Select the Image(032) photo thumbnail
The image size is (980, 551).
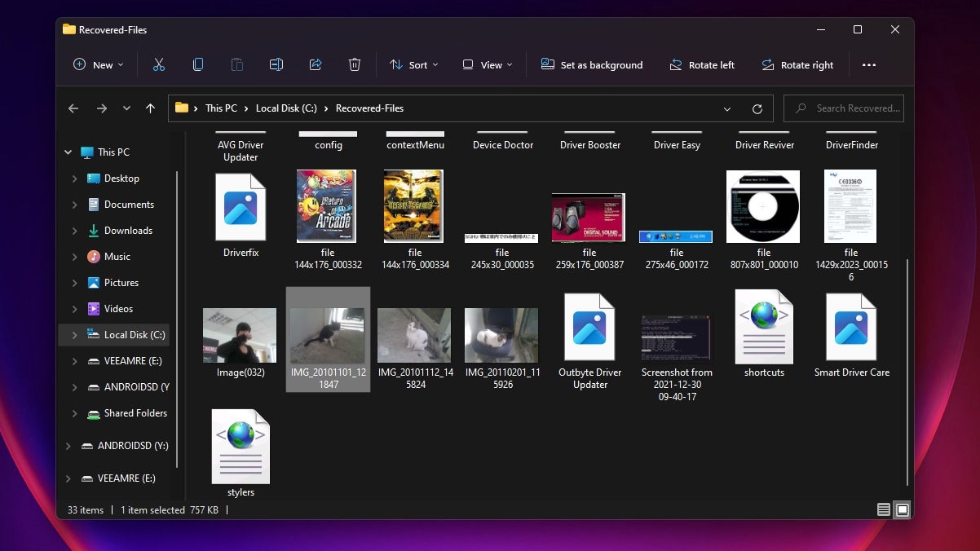click(240, 335)
